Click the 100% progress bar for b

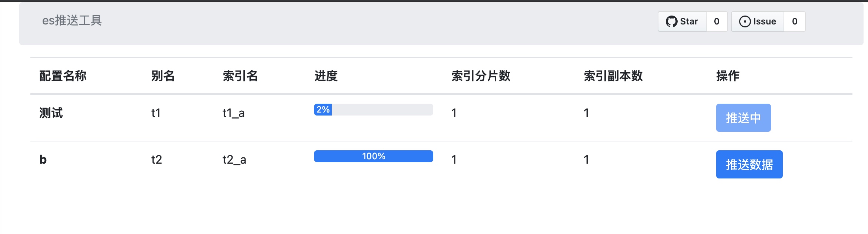[373, 156]
